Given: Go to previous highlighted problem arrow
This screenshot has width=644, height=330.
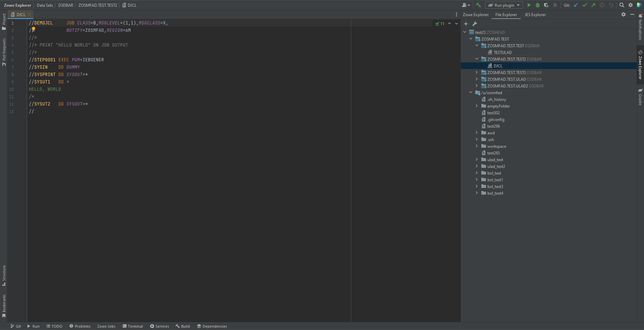Looking at the screenshot, I should pos(449,23).
